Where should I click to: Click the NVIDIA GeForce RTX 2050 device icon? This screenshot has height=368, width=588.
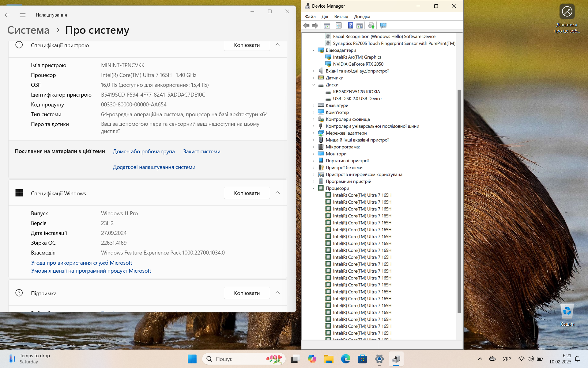click(328, 64)
